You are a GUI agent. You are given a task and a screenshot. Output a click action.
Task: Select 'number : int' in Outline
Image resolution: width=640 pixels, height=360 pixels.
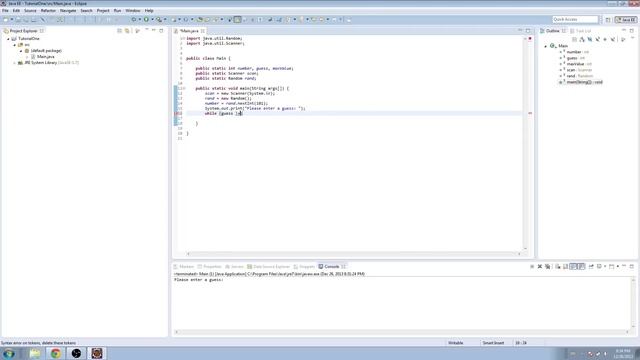[577, 52]
